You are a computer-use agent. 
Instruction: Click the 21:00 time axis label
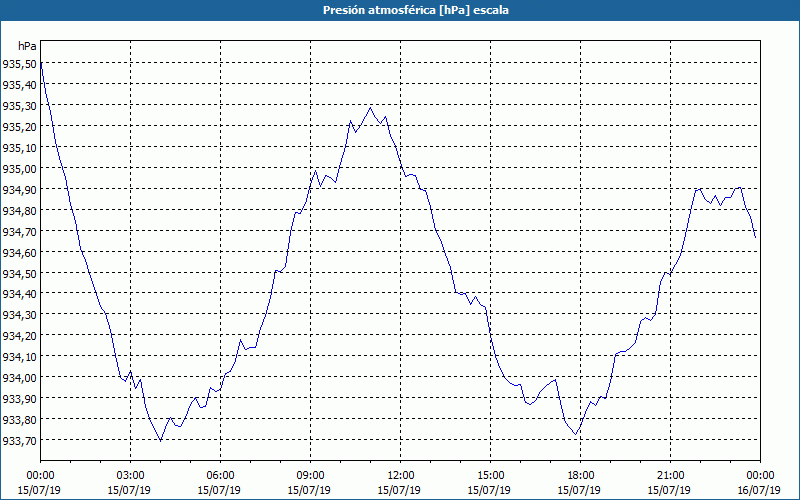click(x=670, y=476)
